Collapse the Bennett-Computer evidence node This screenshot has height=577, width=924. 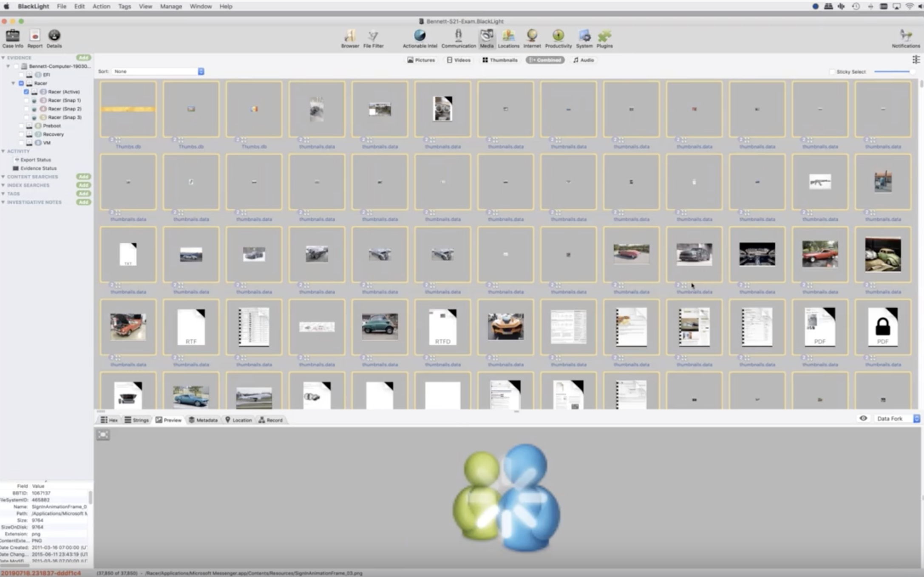[x=8, y=66]
